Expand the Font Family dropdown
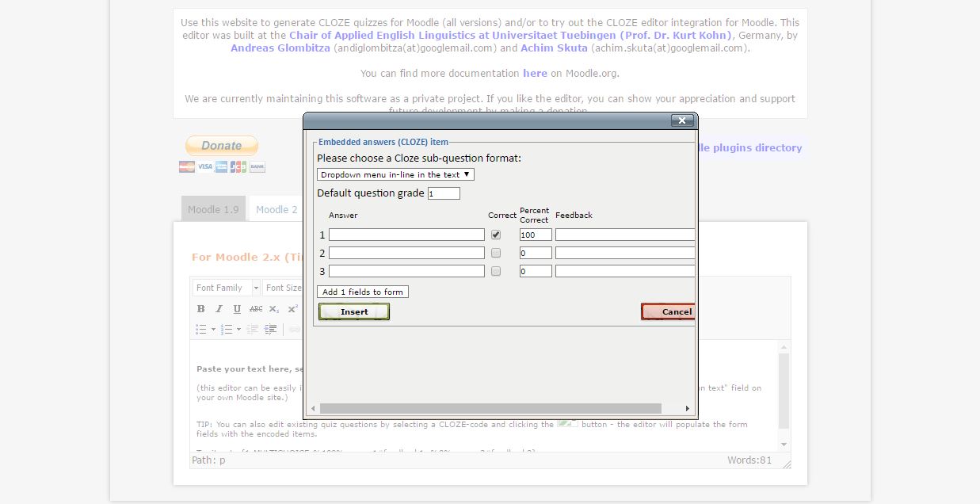 (x=226, y=288)
